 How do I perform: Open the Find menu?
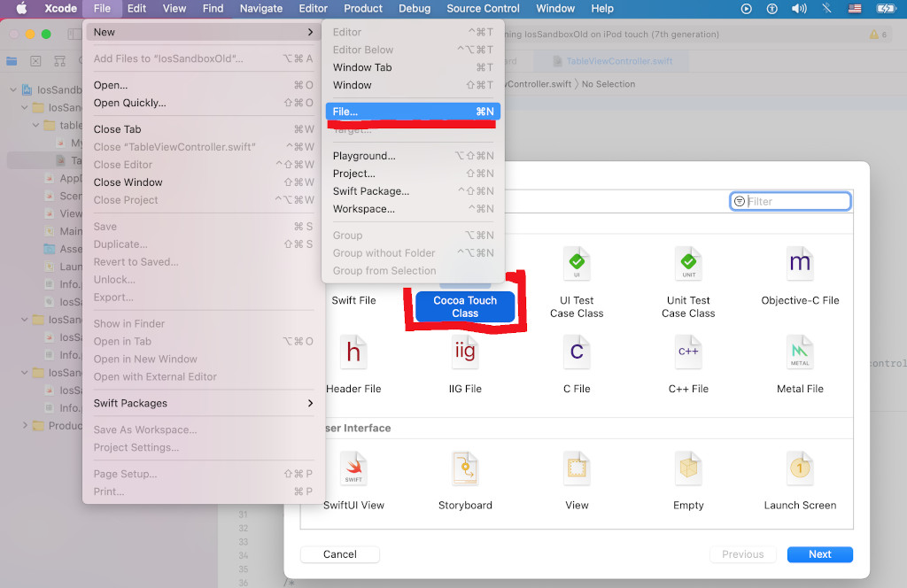click(213, 8)
